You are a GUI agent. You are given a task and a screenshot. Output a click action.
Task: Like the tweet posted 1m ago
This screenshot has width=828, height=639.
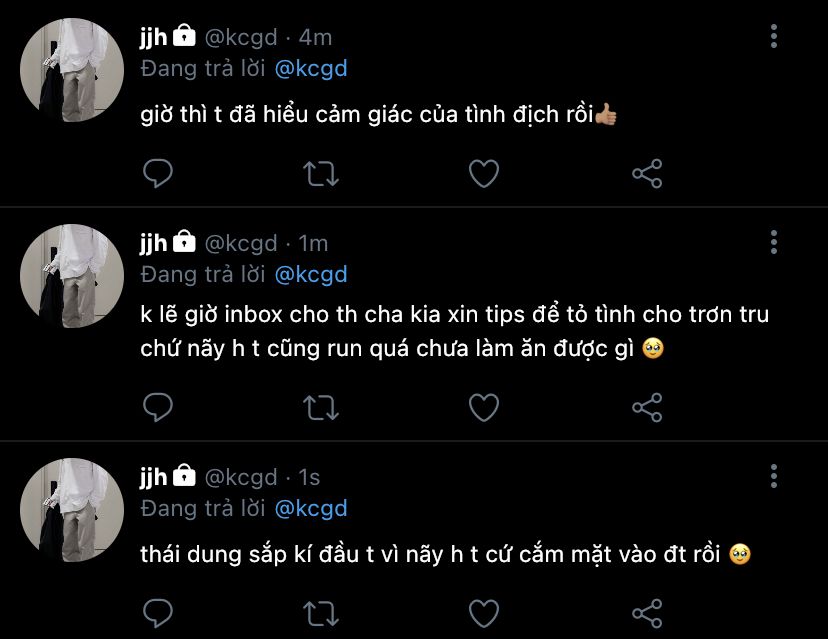(484, 407)
